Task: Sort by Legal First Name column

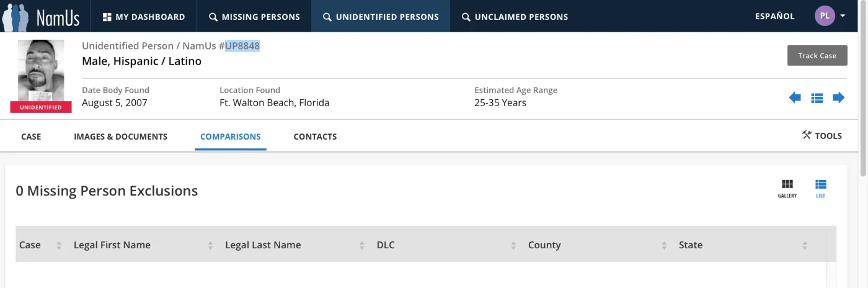Action: coord(211,245)
